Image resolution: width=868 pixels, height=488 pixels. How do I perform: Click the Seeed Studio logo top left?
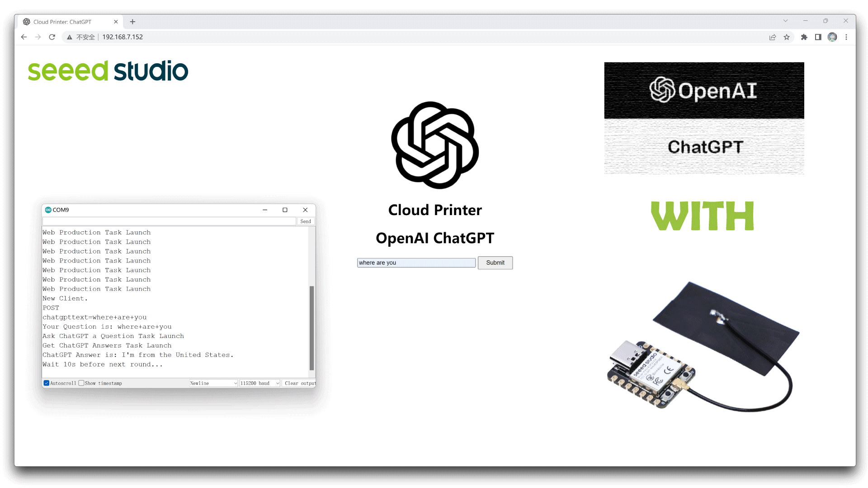point(108,70)
